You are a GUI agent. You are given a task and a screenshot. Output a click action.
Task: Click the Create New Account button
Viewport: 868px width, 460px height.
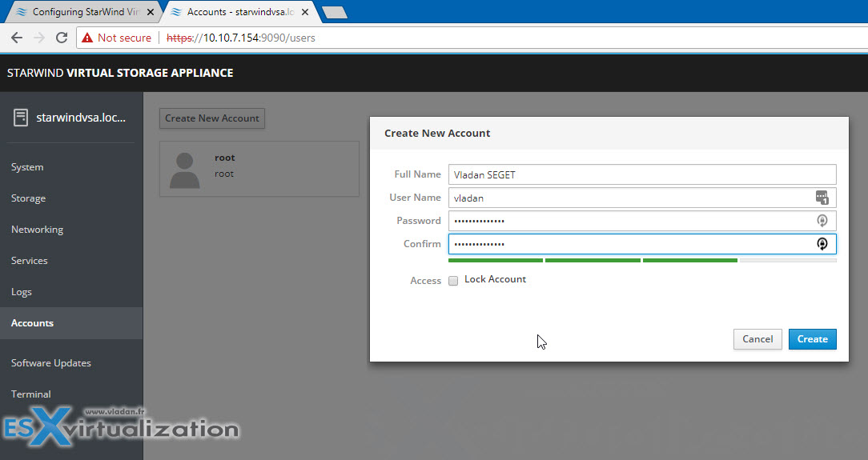pos(212,118)
